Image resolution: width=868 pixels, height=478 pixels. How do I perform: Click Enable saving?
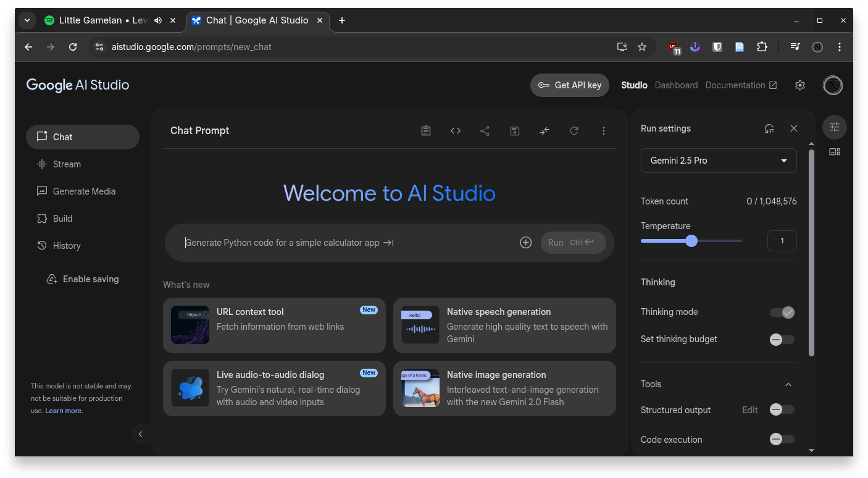pos(83,279)
